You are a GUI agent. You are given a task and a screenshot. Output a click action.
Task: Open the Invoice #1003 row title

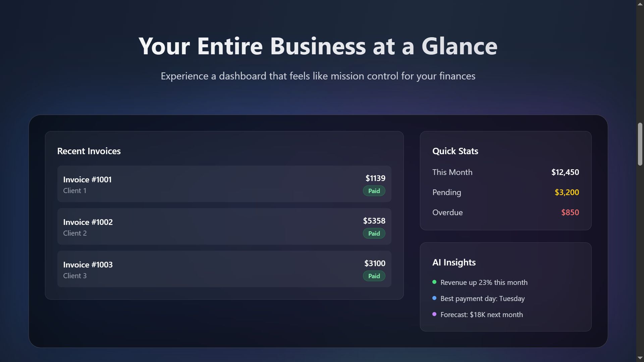click(x=88, y=265)
